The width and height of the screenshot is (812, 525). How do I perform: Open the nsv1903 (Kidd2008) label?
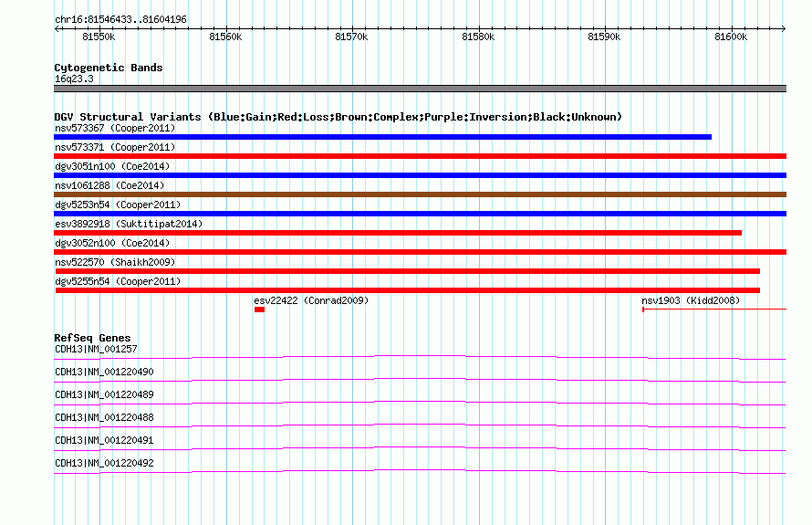(x=691, y=300)
